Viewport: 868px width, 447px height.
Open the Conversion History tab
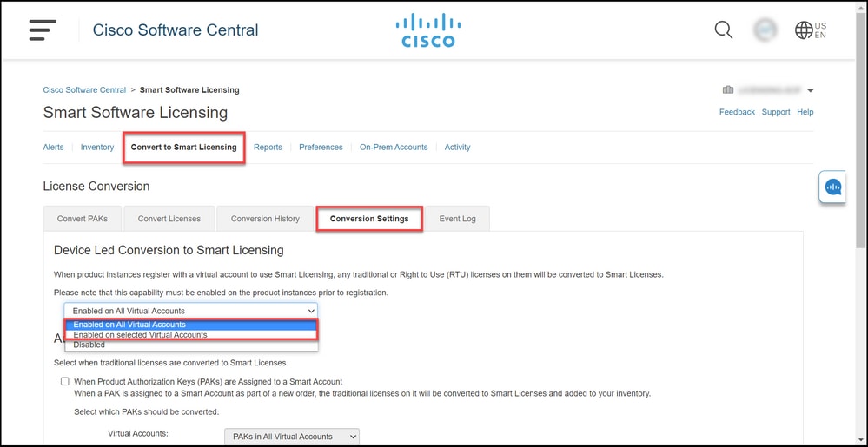[x=265, y=219]
